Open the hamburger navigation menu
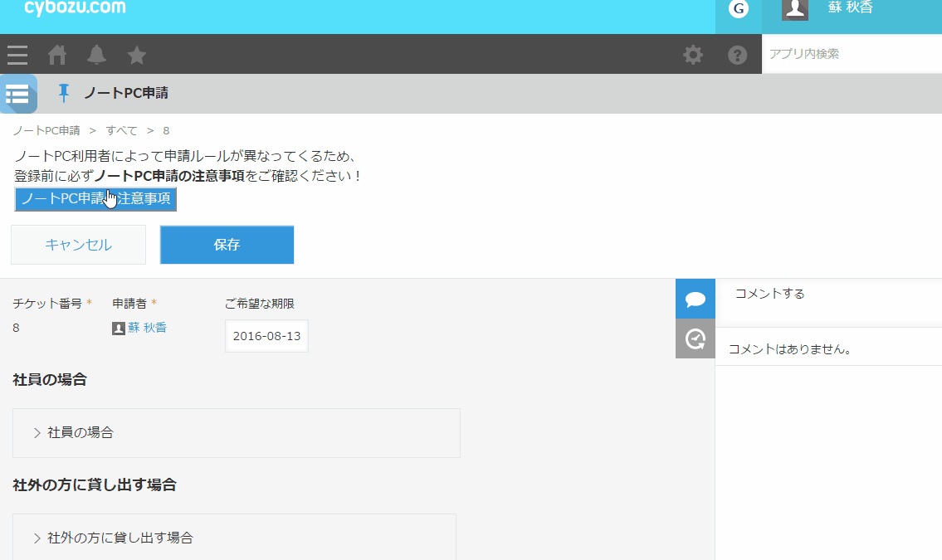This screenshot has height=560, width=942. 17,55
